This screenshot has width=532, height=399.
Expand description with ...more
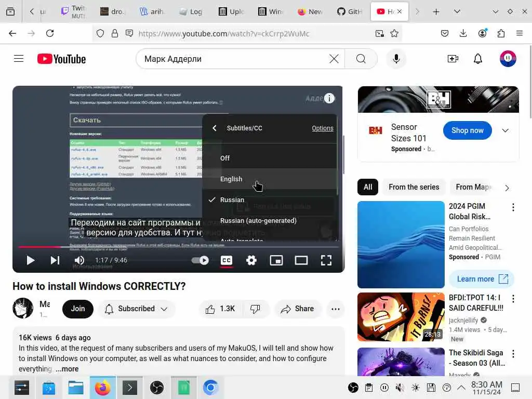(67, 369)
